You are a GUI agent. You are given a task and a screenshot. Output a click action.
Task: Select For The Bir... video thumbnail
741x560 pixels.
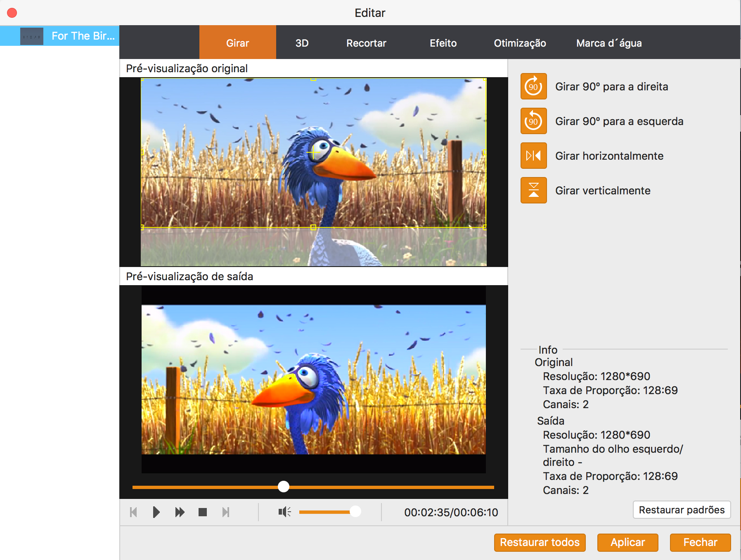(x=32, y=36)
